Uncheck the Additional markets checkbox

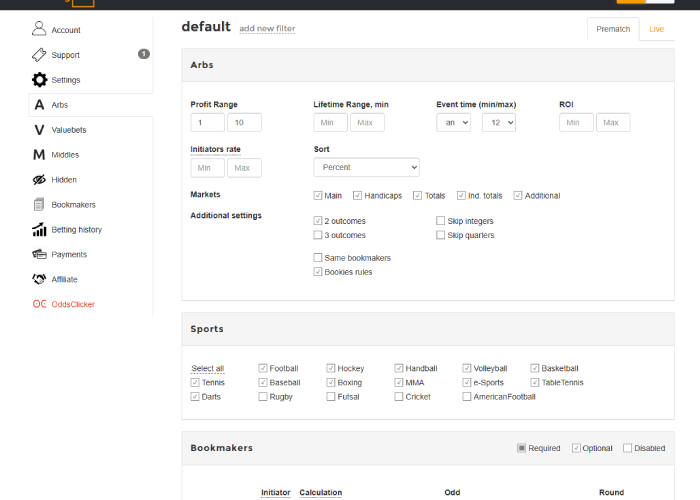(x=518, y=196)
